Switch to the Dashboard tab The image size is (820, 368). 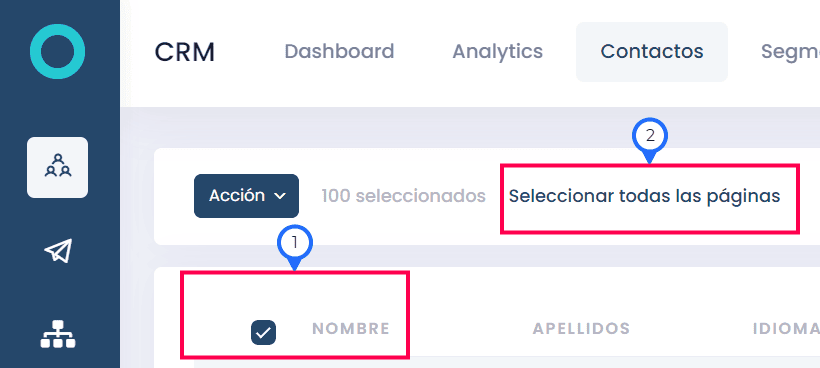pyautogui.click(x=339, y=51)
